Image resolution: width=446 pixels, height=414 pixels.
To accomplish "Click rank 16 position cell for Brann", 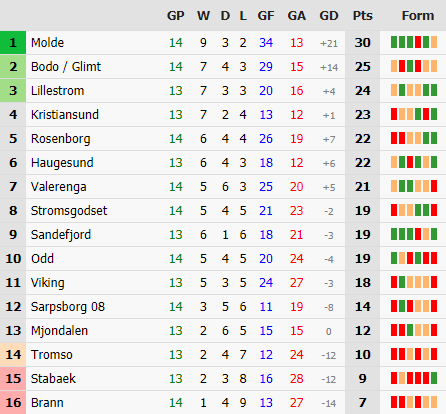I will click(x=13, y=403).
